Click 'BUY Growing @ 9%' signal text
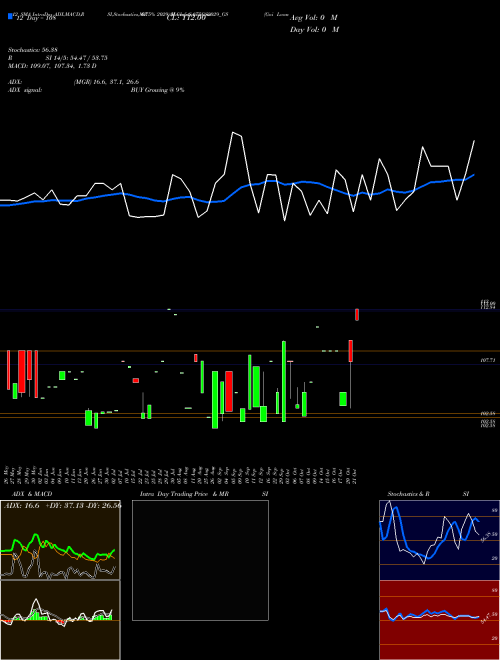 (157, 90)
